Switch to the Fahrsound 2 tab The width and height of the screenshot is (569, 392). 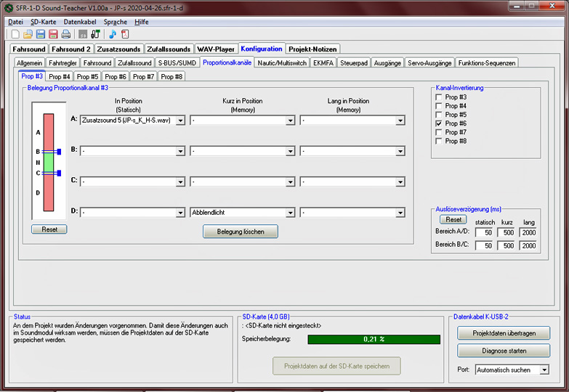pyautogui.click(x=71, y=49)
